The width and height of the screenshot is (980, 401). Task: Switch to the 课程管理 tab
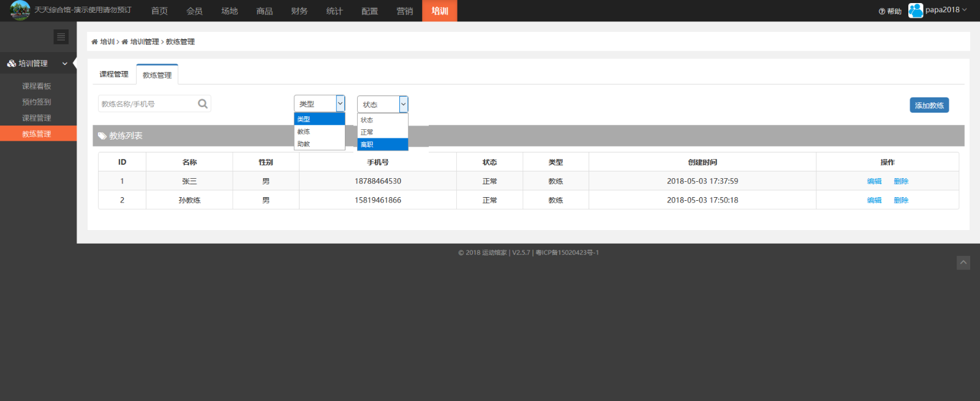coord(114,74)
